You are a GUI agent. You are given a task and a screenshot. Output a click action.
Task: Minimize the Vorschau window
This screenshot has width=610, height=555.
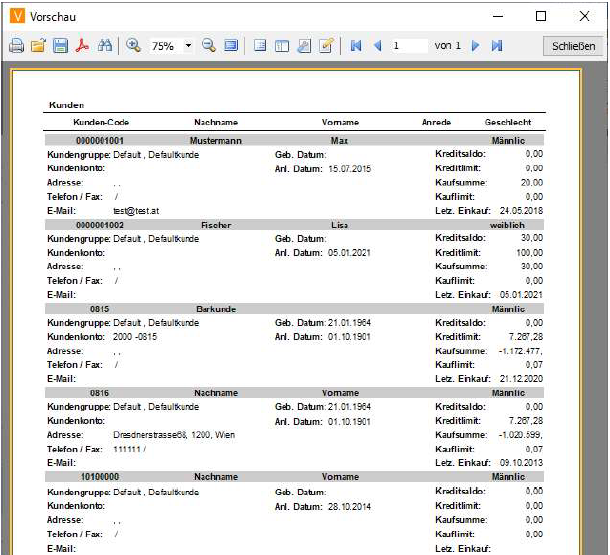498,16
